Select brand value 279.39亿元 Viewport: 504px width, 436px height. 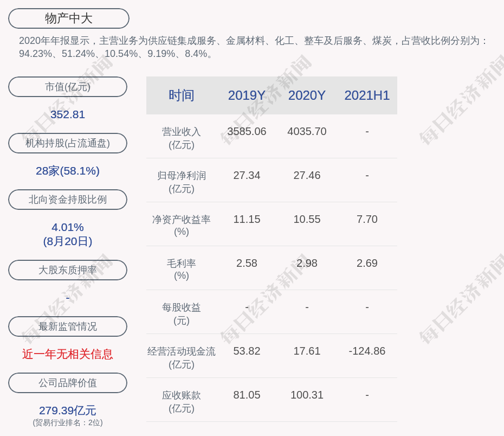(x=68, y=411)
